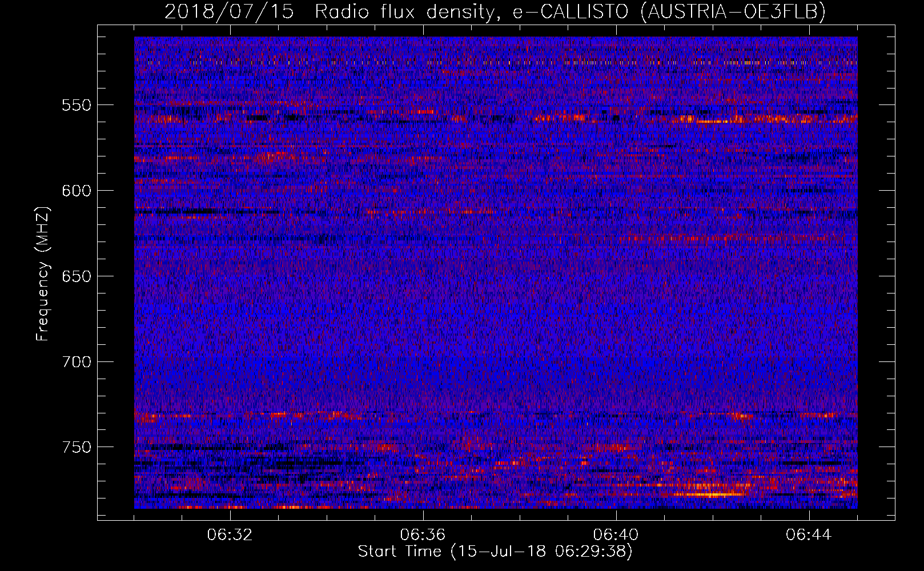Click the 06:44 time tick label
Image resolution: width=924 pixels, height=571 pixels.
pos(809,535)
